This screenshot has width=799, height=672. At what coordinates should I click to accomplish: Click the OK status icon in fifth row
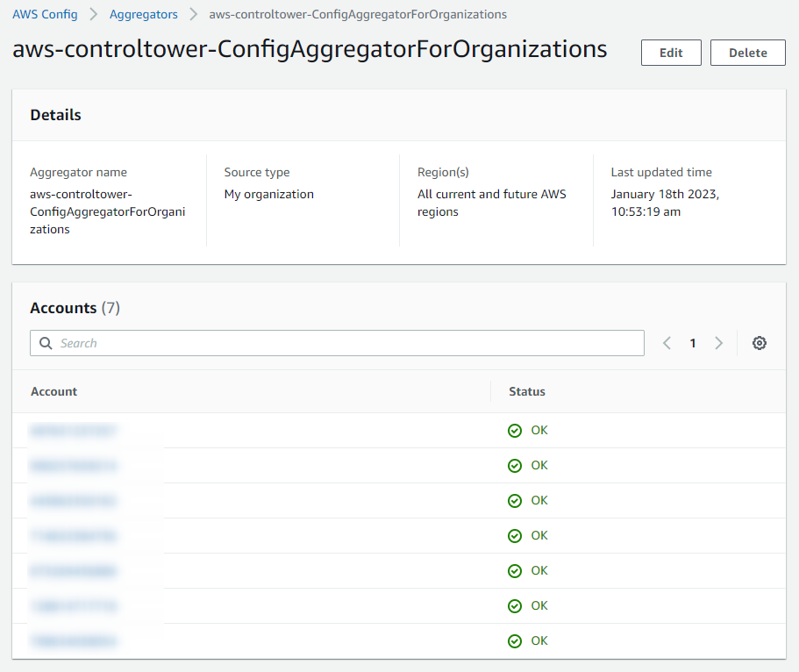click(x=515, y=571)
